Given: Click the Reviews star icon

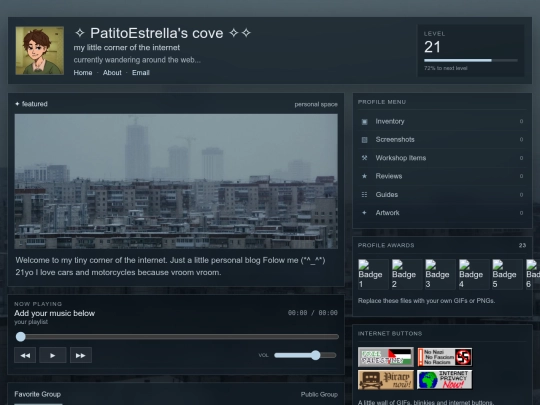Looking at the screenshot, I should coord(364,176).
